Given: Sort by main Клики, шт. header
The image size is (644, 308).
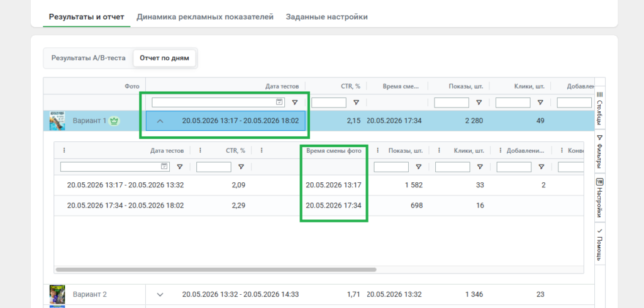Looking at the screenshot, I should coord(530,86).
